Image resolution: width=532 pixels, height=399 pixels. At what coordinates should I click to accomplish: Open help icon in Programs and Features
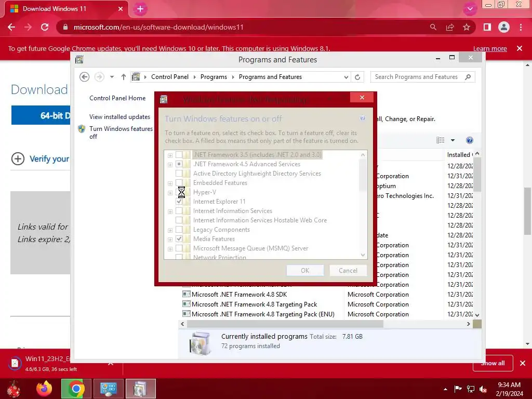pos(470,140)
